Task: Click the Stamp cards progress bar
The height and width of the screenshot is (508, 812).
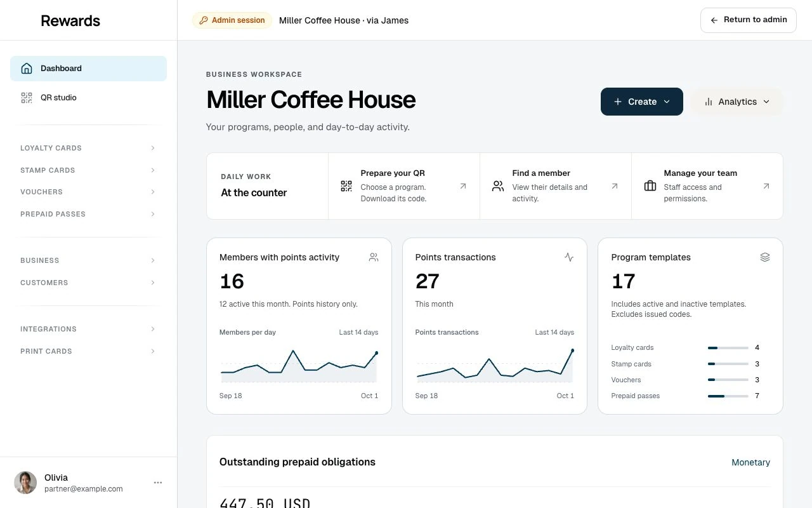Action: point(728,364)
